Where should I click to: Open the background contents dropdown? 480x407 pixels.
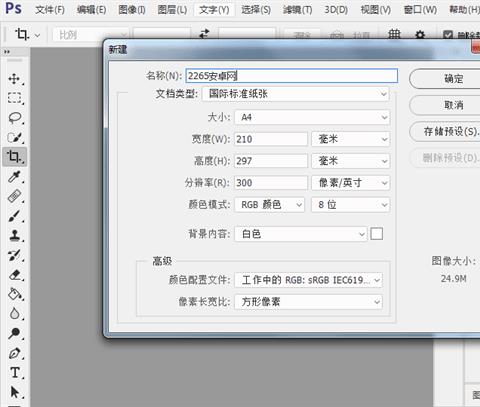tap(301, 234)
